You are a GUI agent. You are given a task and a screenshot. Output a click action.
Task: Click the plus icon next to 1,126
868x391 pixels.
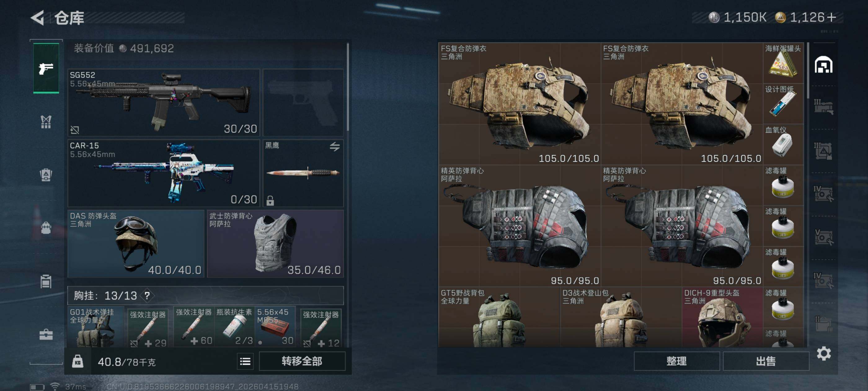(x=832, y=17)
